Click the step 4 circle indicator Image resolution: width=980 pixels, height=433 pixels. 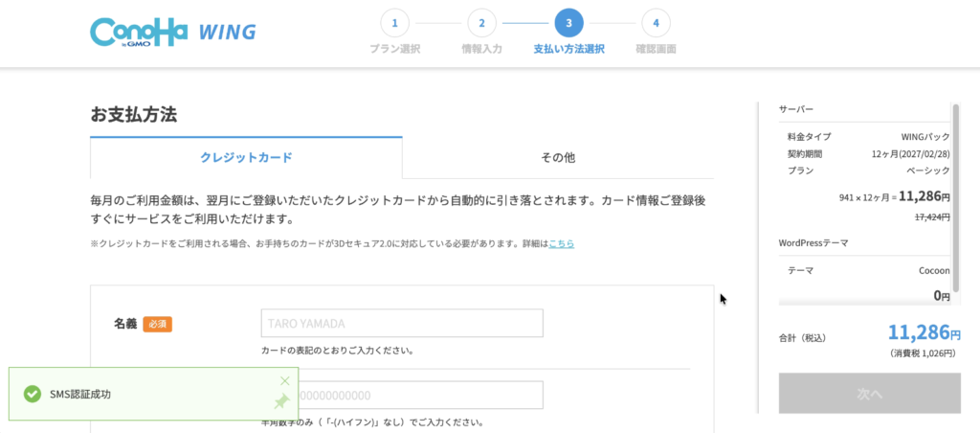(x=656, y=22)
